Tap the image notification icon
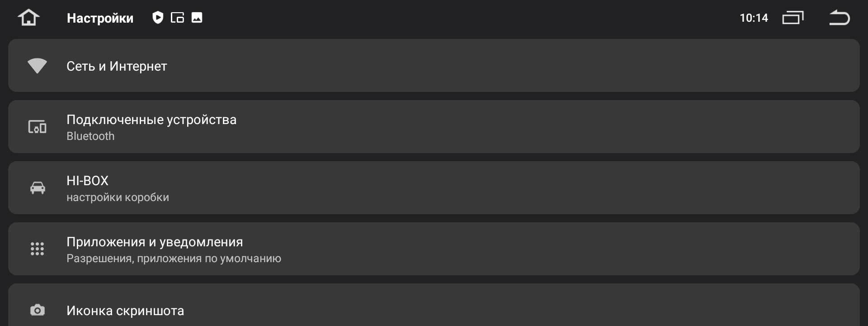This screenshot has width=868, height=326. coord(197,18)
